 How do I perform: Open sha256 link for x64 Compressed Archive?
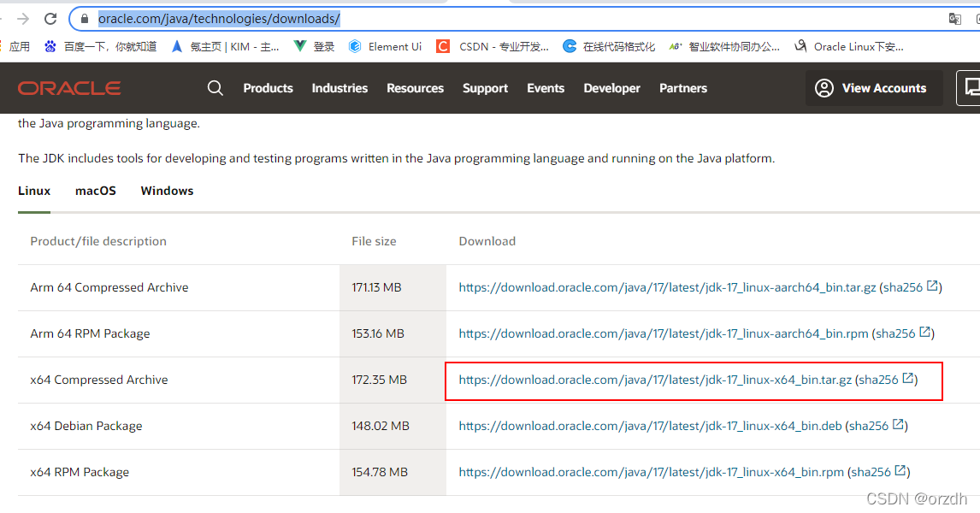(x=886, y=380)
